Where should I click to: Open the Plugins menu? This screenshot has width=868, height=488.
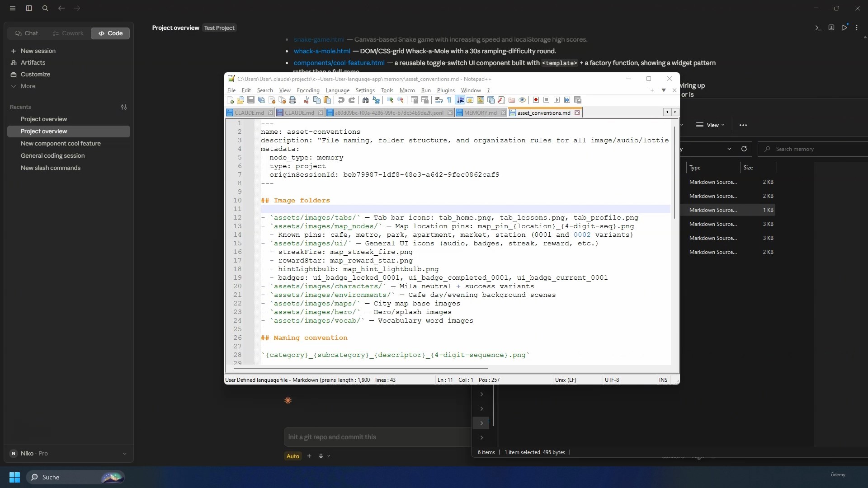click(446, 90)
